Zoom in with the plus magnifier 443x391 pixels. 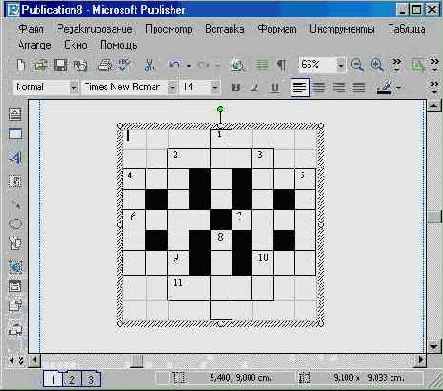click(x=377, y=64)
